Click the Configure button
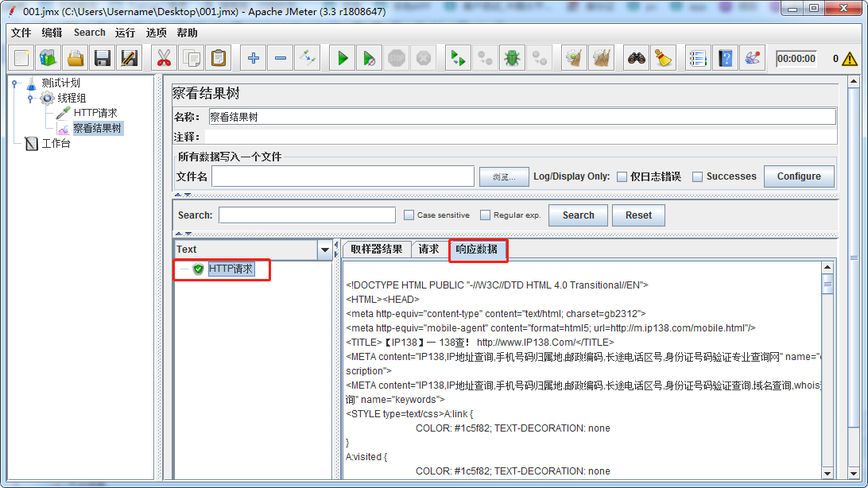 pos(799,176)
